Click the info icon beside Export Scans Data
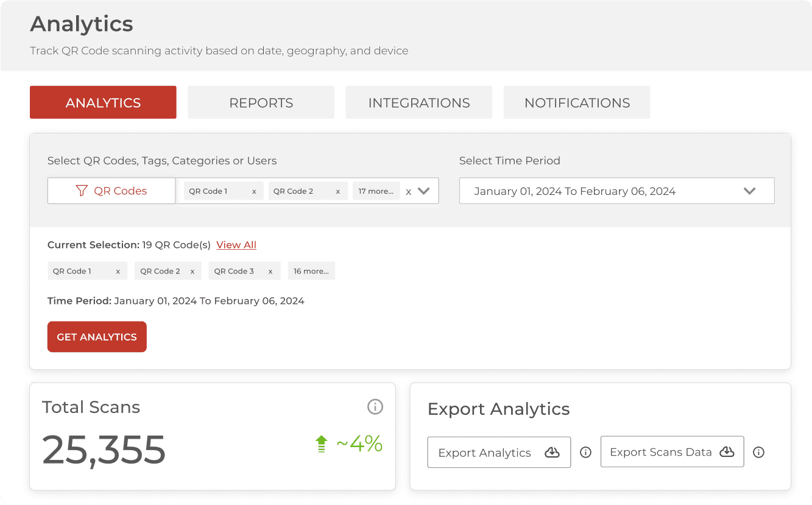The width and height of the screenshot is (812, 505). (758, 452)
